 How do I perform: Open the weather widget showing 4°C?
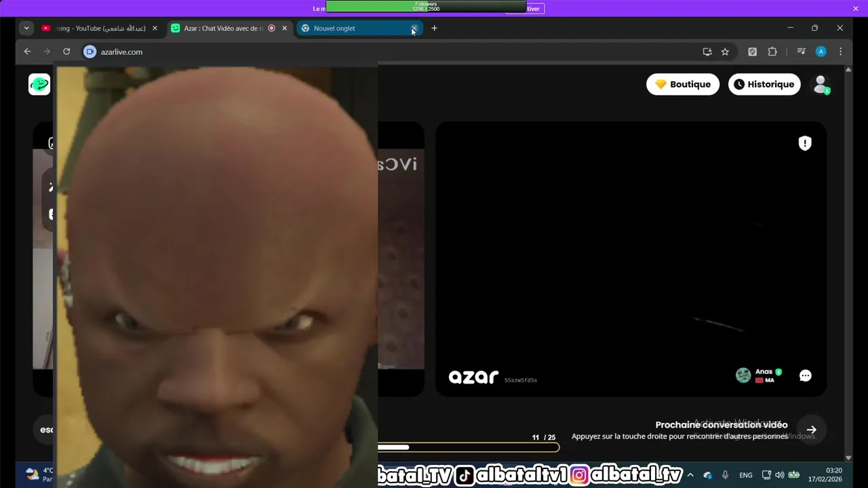pyautogui.click(x=39, y=474)
